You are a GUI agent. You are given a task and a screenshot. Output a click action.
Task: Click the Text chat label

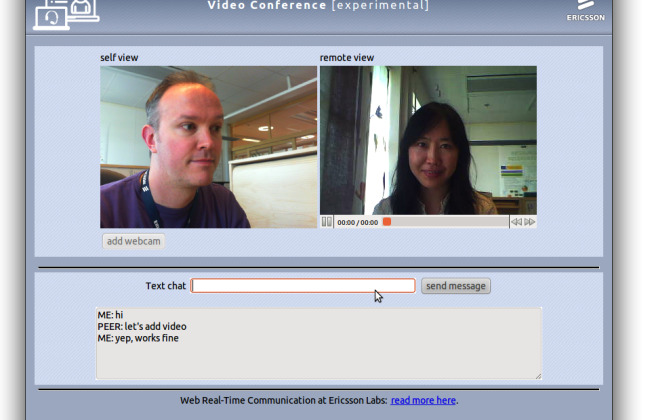(x=165, y=286)
